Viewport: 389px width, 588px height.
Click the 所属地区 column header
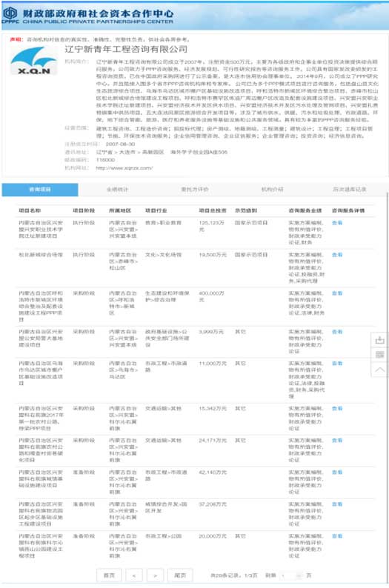pos(120,211)
